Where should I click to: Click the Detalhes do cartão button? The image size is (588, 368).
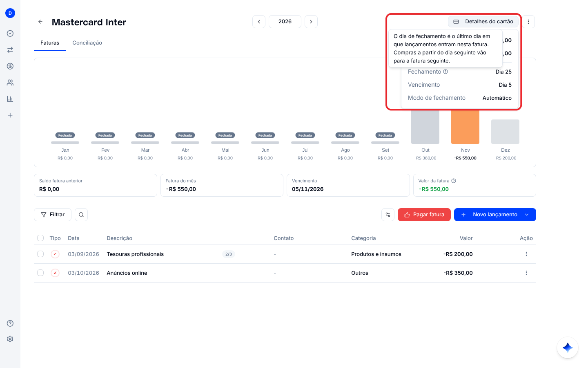[x=483, y=22]
